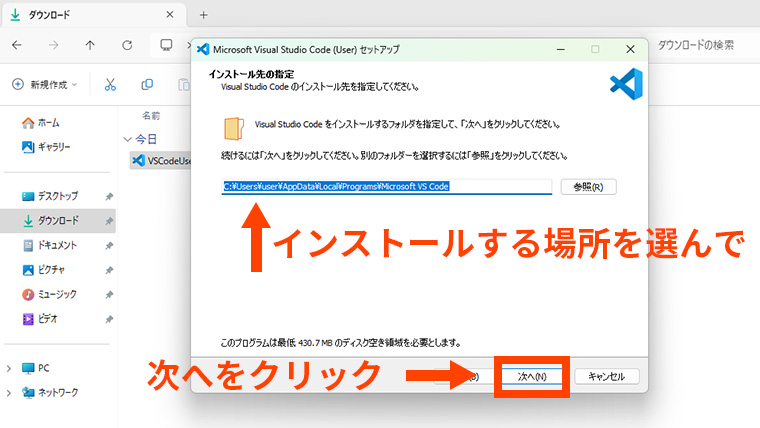Open ドキュメント folder in sidebar
The height and width of the screenshot is (428, 760).
point(58,245)
